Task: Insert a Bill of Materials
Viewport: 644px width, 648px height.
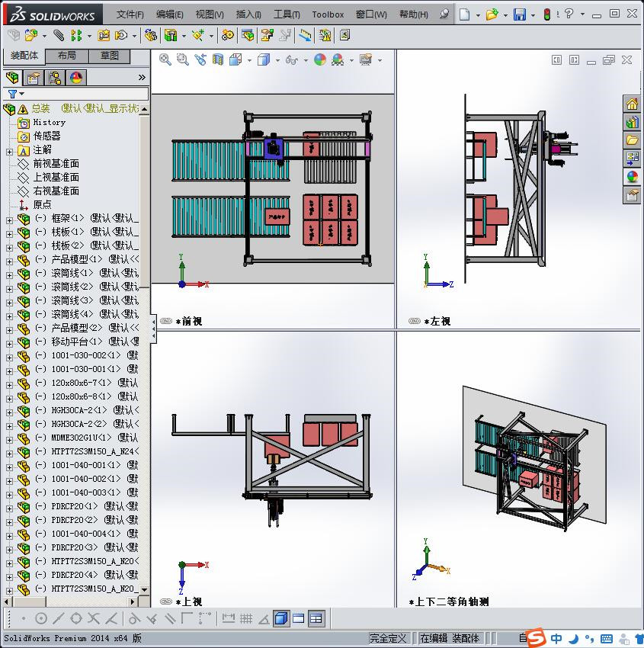Action: tap(248, 36)
